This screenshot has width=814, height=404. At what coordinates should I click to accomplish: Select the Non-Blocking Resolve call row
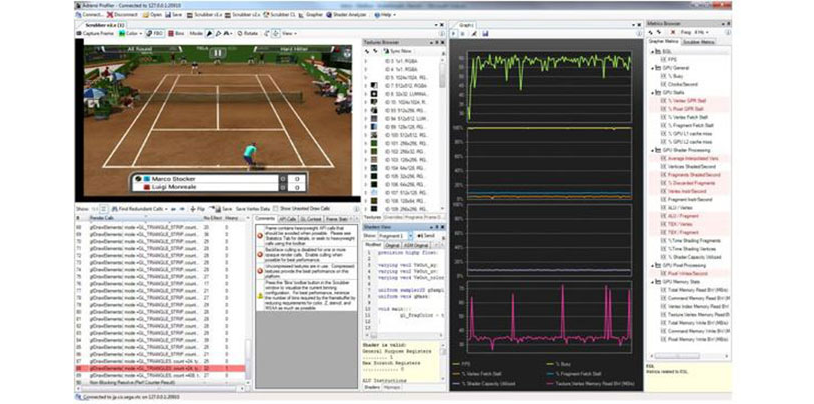click(160, 383)
